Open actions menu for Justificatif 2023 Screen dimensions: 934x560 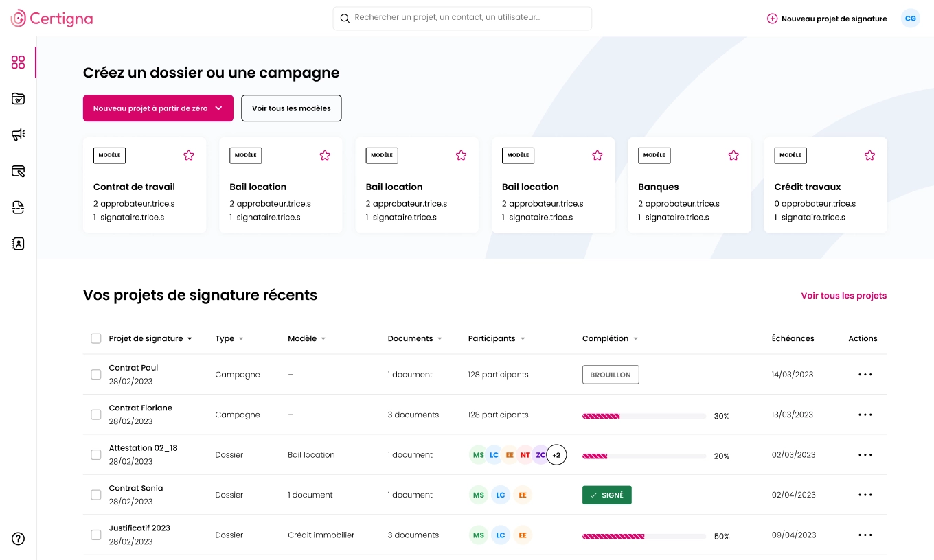point(865,535)
